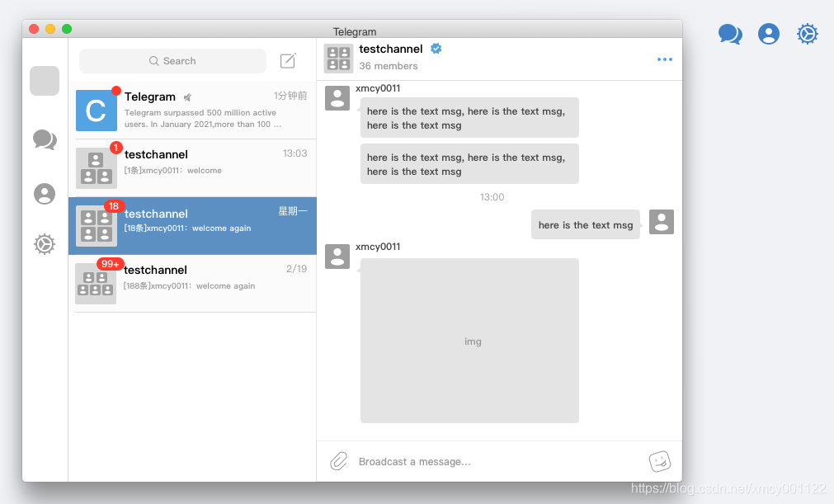Click xmcy0011 avatar above the image message
The width and height of the screenshot is (834, 504).
point(337,257)
